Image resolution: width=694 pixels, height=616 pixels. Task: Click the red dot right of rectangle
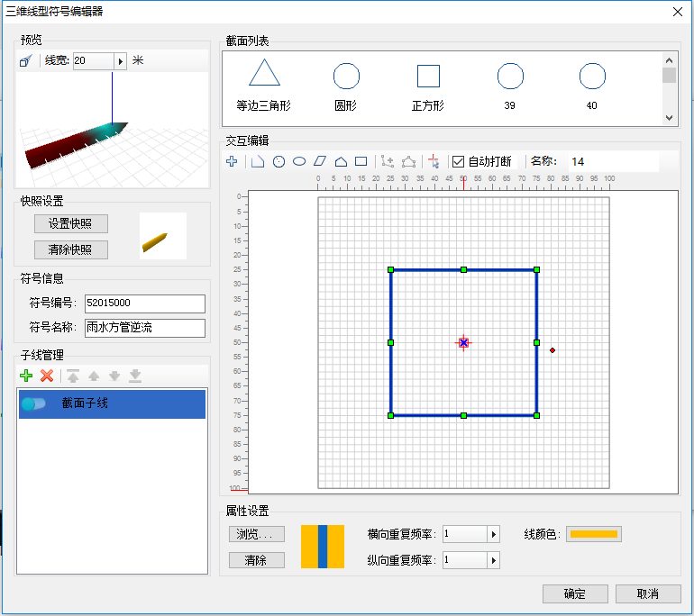[552, 350]
